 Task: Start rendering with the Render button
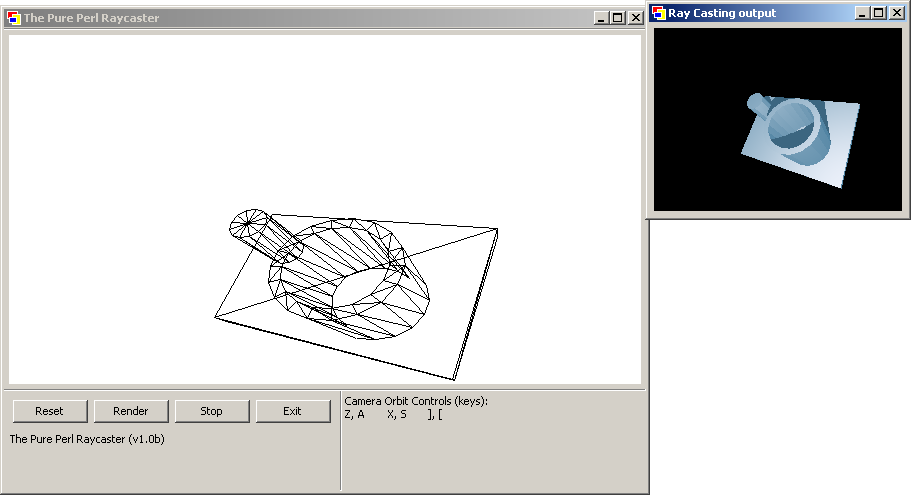131,411
